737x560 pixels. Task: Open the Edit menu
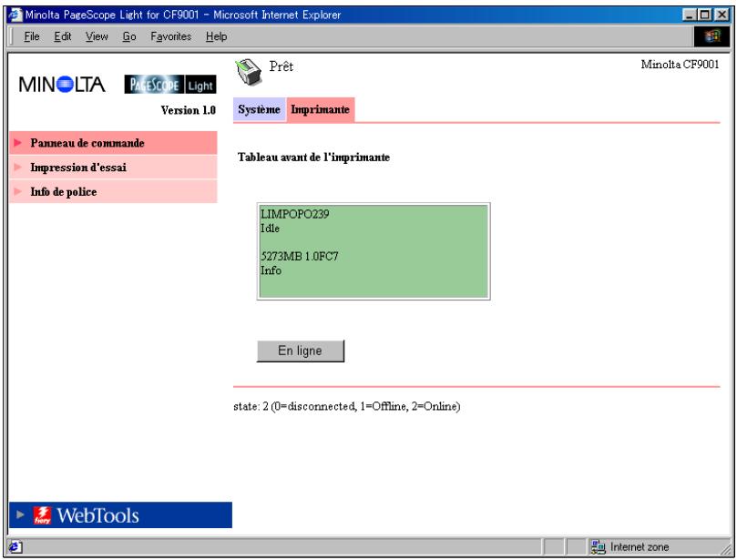[62, 36]
